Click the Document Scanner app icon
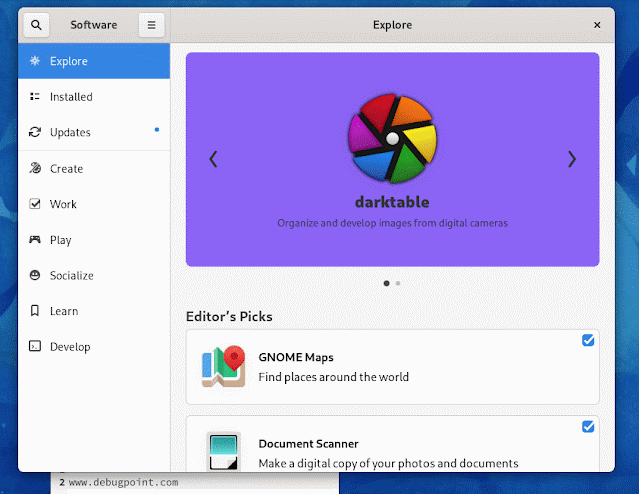 [x=223, y=452]
